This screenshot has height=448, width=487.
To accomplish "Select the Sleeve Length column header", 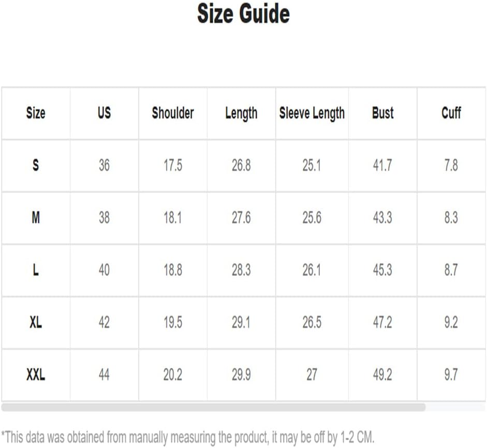I will click(x=312, y=113).
